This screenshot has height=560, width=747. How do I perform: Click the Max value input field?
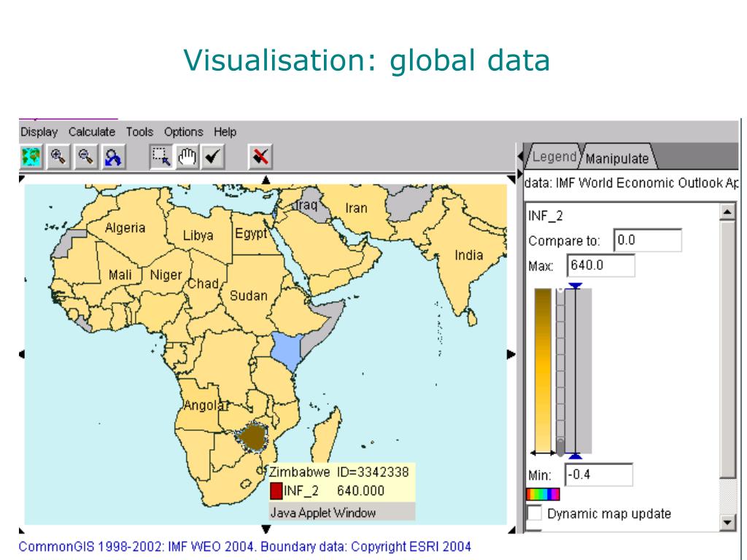click(x=601, y=265)
